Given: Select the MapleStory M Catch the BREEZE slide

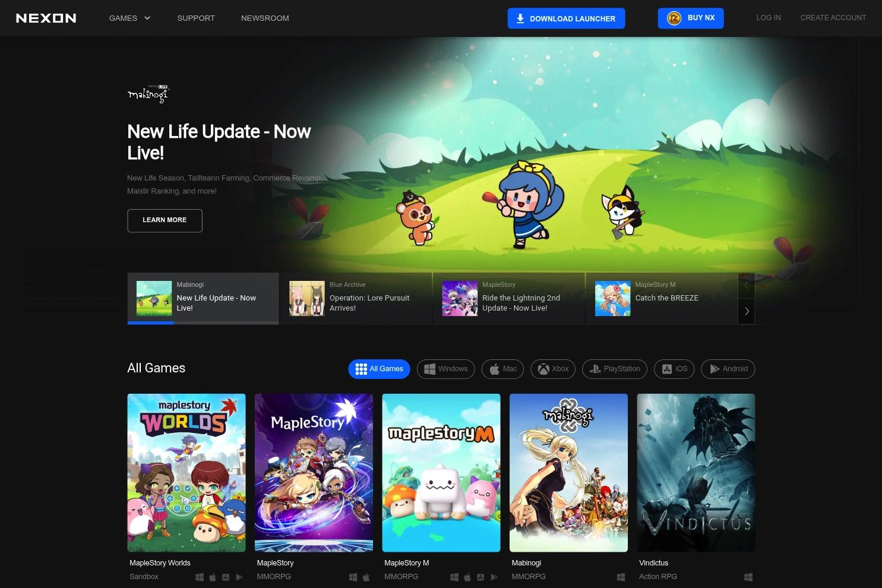Looking at the screenshot, I should [662, 298].
